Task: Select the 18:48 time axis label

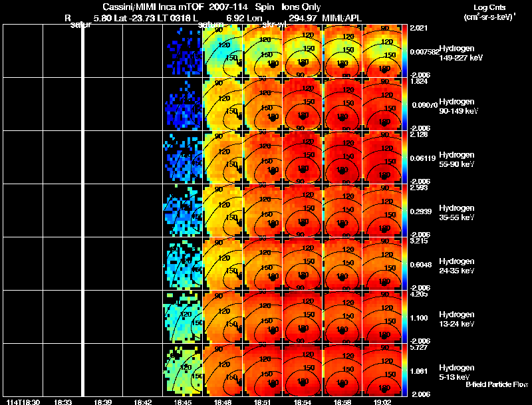Action: (x=223, y=402)
